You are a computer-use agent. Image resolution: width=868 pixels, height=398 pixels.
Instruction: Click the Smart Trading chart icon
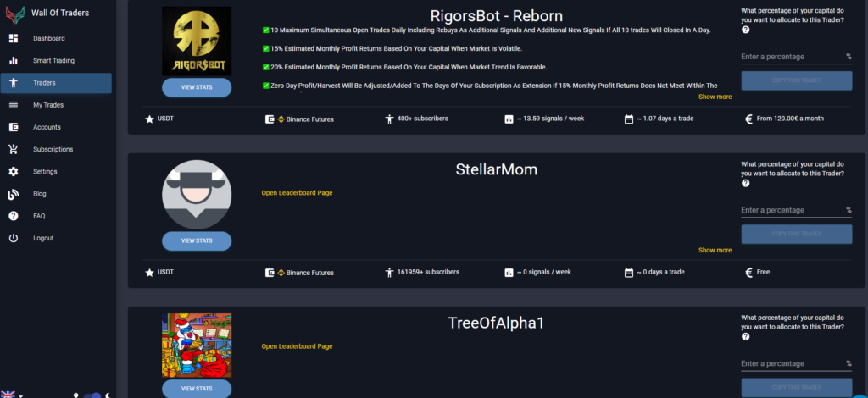click(x=13, y=61)
